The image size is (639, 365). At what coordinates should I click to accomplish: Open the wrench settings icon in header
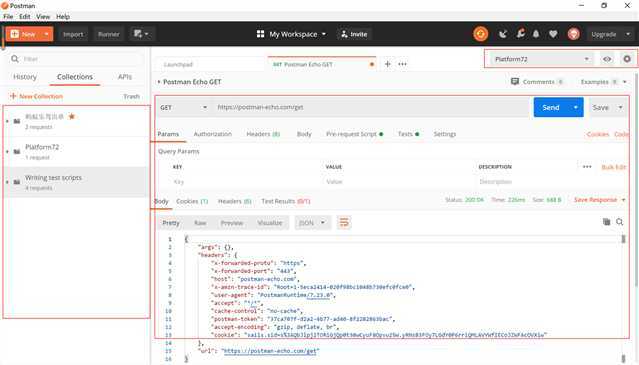tap(520, 34)
